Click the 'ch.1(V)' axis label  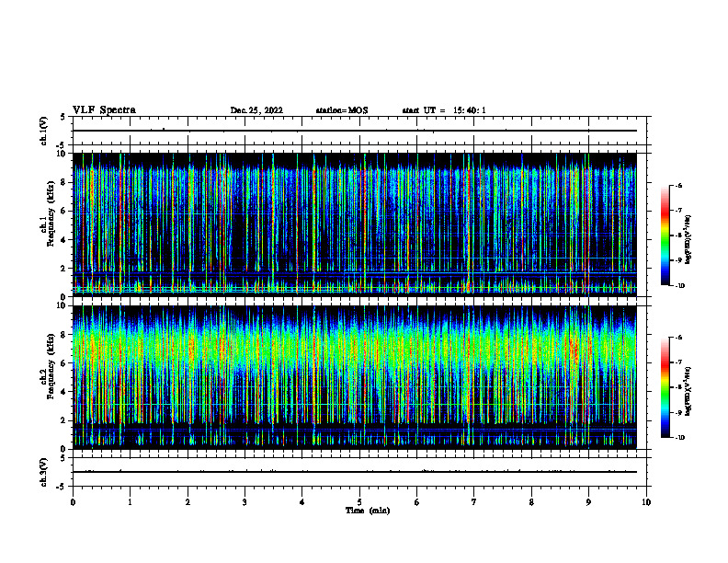pyautogui.click(x=43, y=131)
